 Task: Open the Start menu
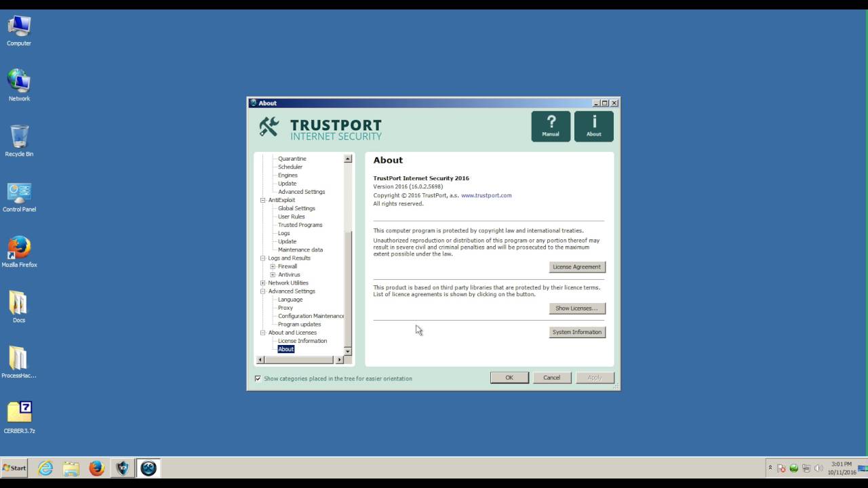point(14,468)
